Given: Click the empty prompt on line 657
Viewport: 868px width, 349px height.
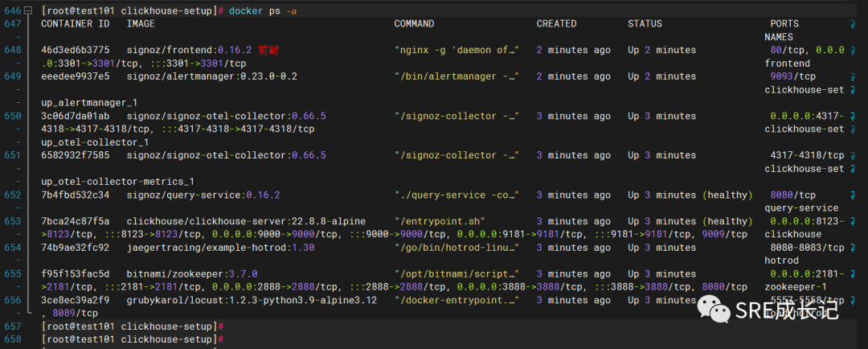Looking at the screenshot, I should [x=132, y=326].
